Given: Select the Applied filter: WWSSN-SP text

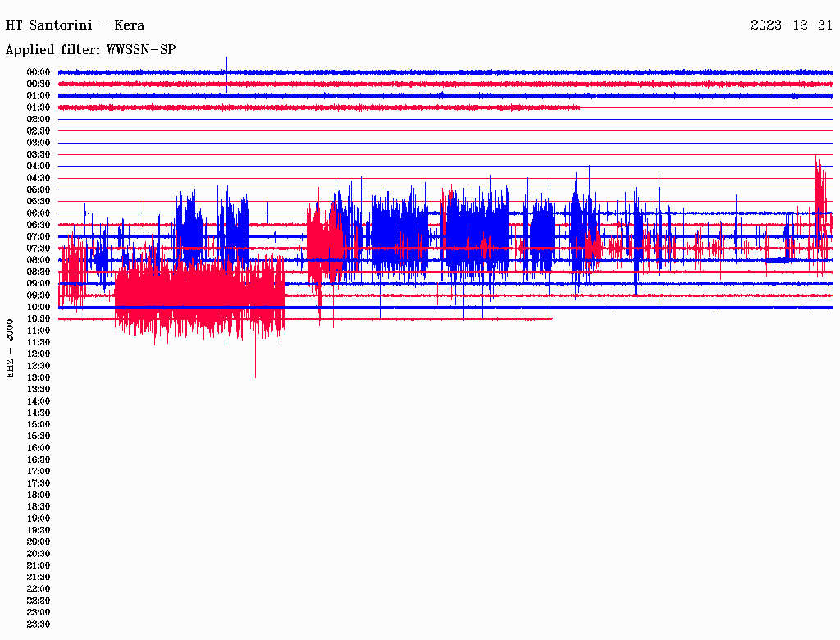Looking at the screenshot, I should pyautogui.click(x=90, y=50).
